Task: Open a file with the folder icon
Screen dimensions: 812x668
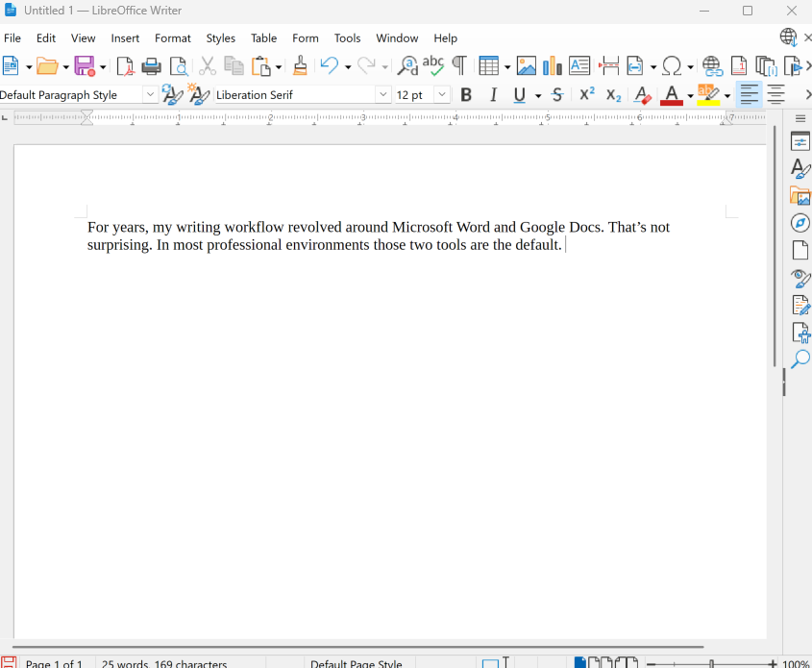Action: tap(47, 65)
